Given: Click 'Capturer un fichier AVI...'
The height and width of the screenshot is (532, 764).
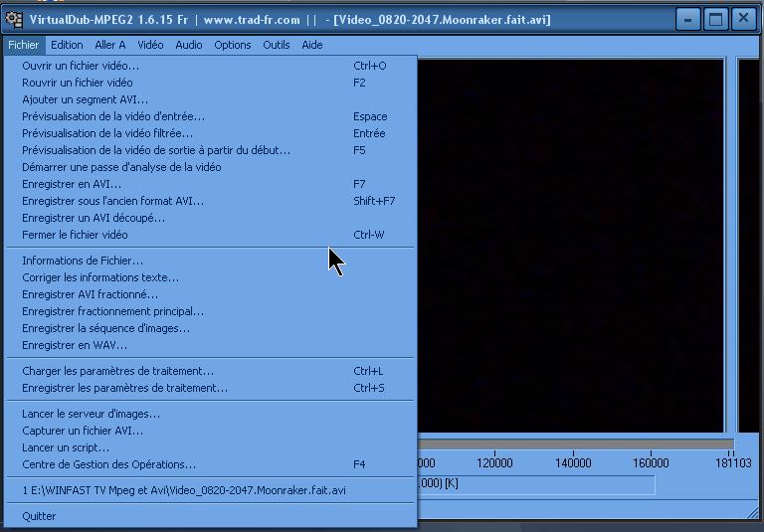Looking at the screenshot, I should (83, 431).
